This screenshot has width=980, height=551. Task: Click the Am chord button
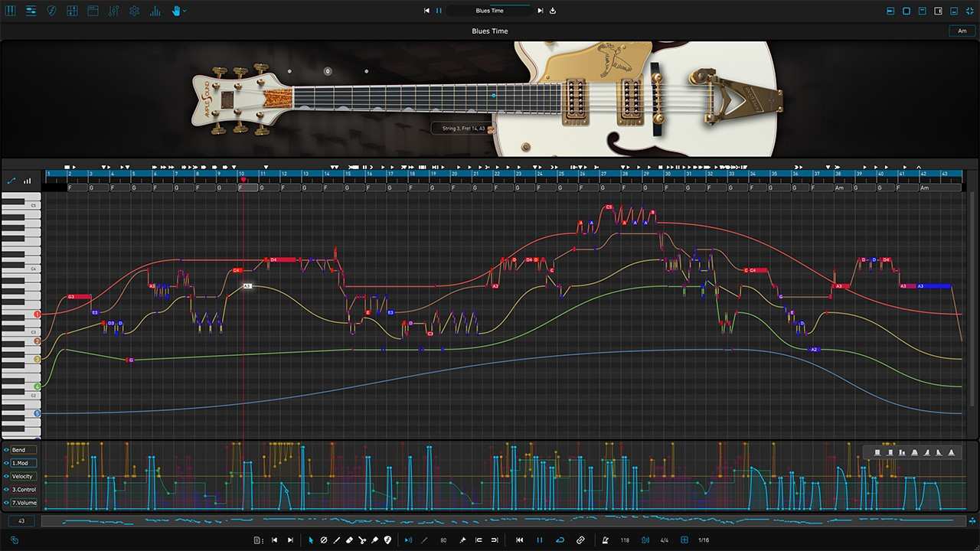(x=962, y=31)
